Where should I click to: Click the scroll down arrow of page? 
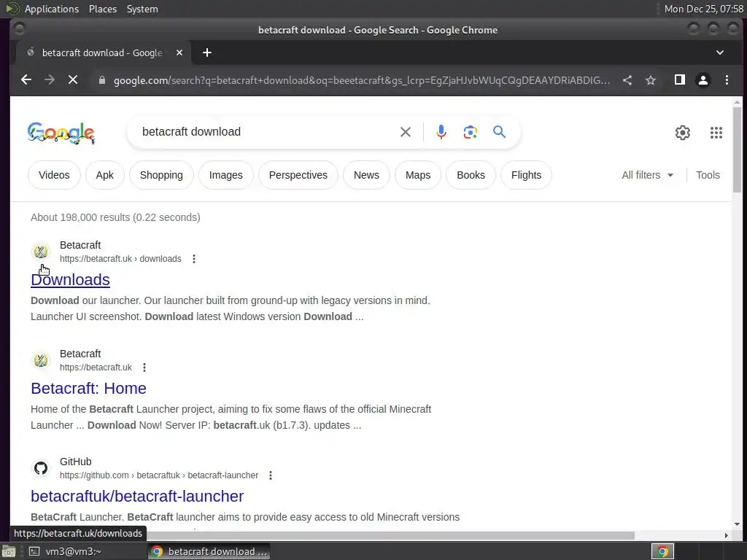737,524
